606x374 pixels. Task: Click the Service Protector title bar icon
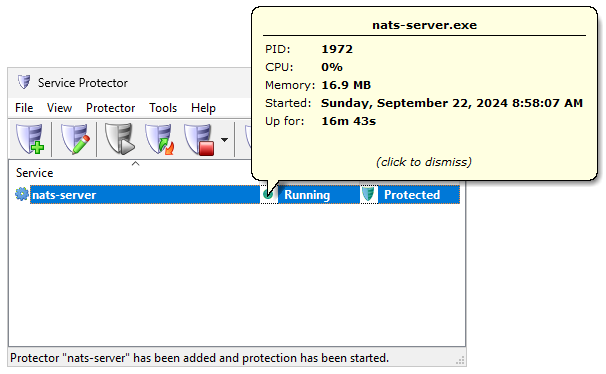[24, 82]
